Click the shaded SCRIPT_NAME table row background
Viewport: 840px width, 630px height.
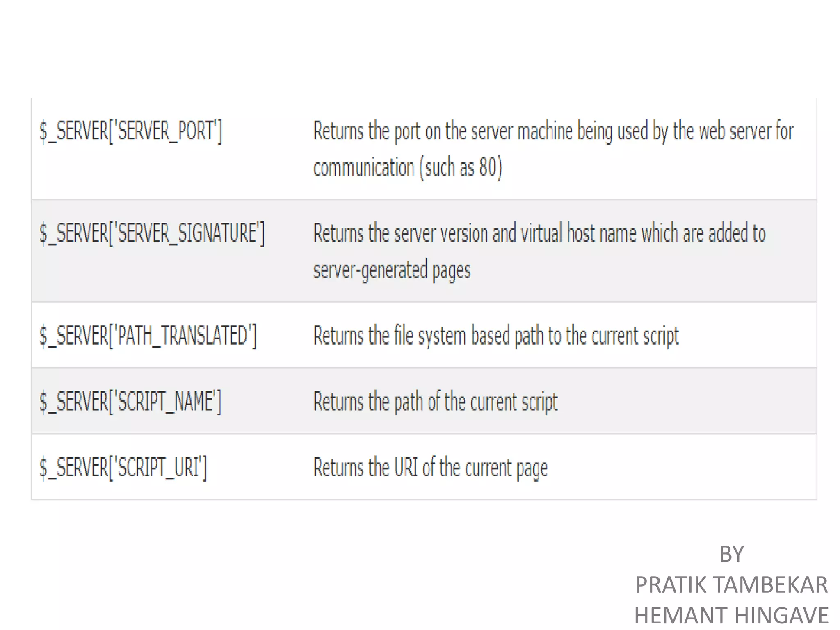click(424, 401)
